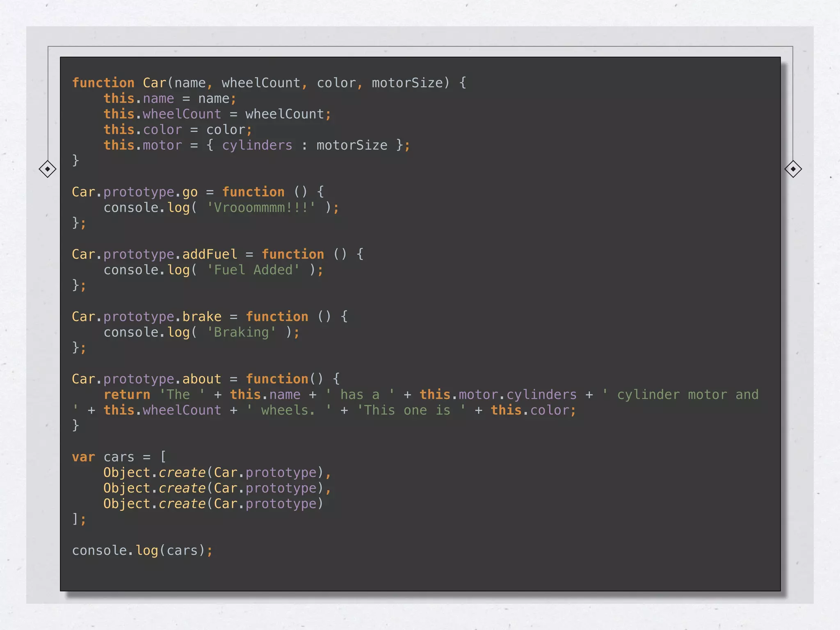
Task: Click the right diamond ornament icon
Action: 793,169
